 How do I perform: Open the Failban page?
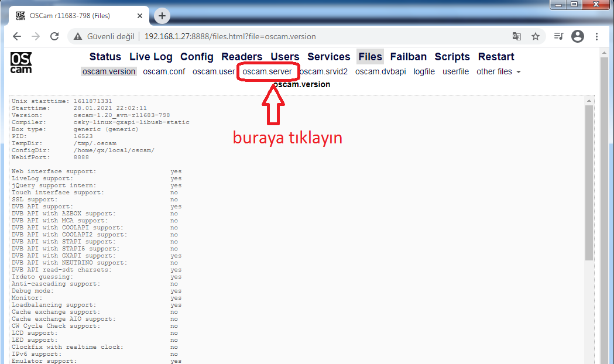(x=408, y=57)
